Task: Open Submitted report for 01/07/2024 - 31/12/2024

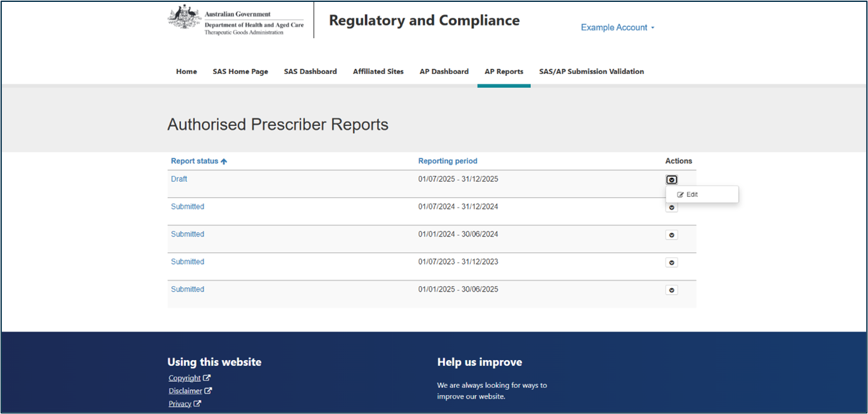Action: pos(187,206)
